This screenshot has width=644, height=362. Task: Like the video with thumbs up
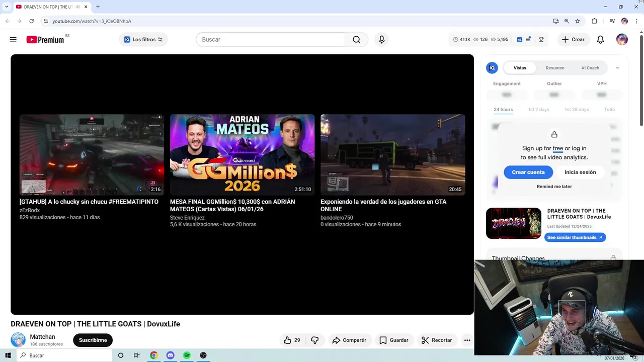[292, 340]
